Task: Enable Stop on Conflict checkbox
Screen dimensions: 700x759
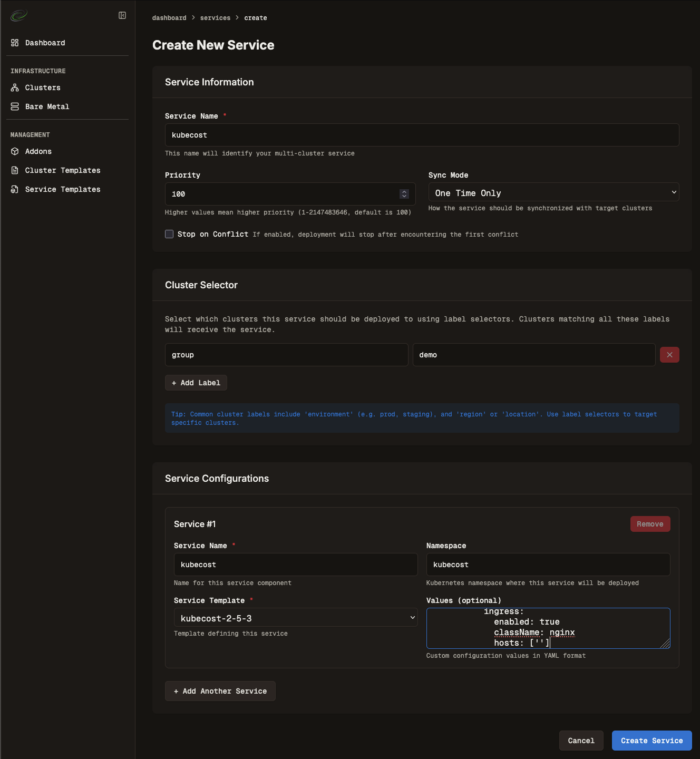Action: (169, 234)
